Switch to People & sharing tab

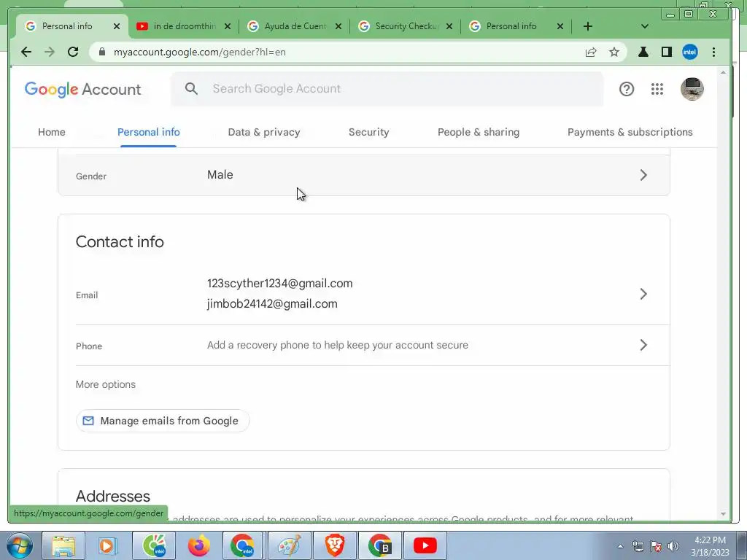pos(479,132)
